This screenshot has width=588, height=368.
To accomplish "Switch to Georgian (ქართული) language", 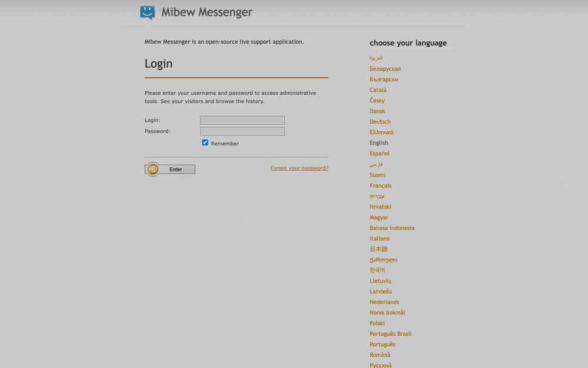I will (383, 260).
